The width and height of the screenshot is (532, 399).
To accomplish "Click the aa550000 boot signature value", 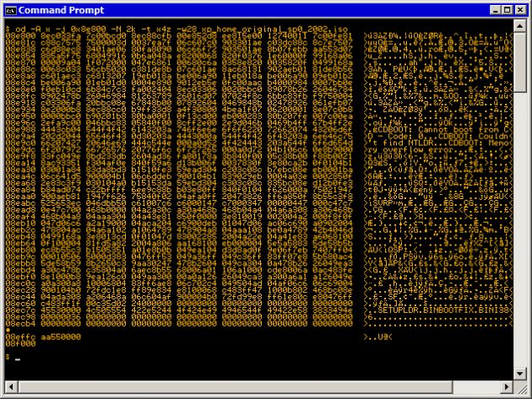I will click(61, 337).
